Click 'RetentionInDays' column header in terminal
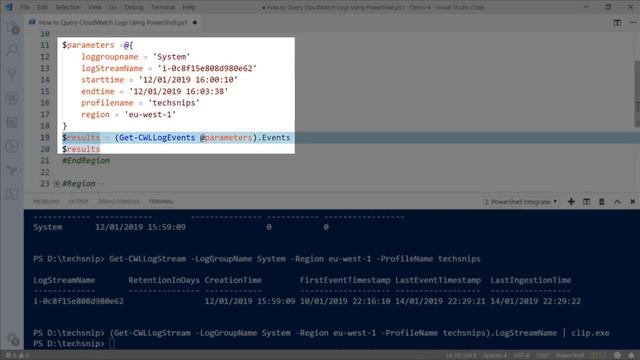This screenshot has width=640, height=360. [164, 280]
